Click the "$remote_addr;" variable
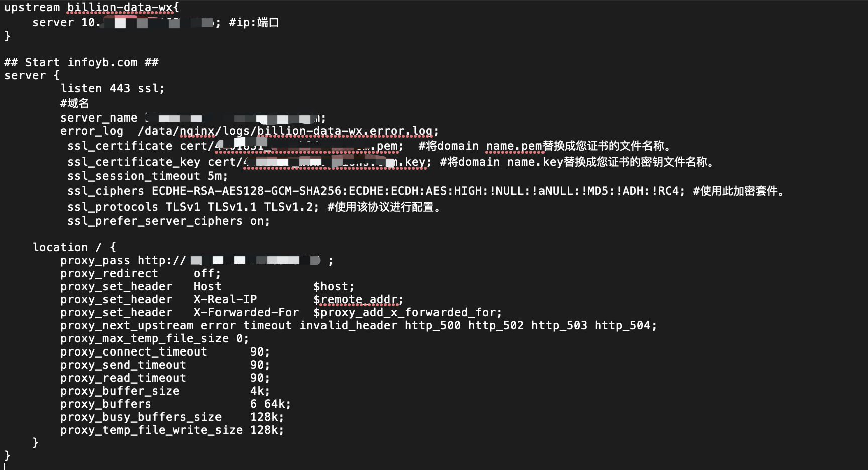The width and height of the screenshot is (868, 470). [358, 299]
